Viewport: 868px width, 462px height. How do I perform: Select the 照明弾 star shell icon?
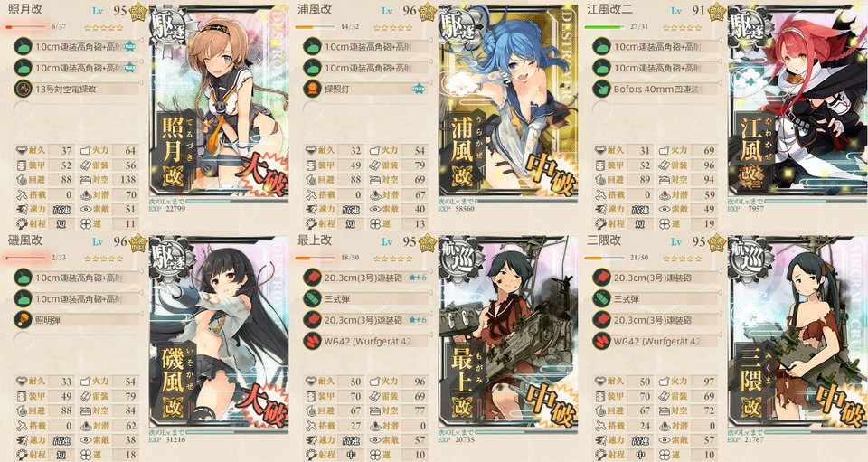(x=23, y=320)
